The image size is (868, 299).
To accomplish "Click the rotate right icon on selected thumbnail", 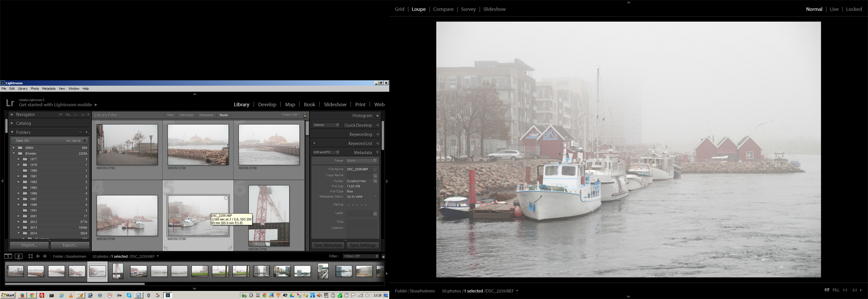I will (230, 248).
